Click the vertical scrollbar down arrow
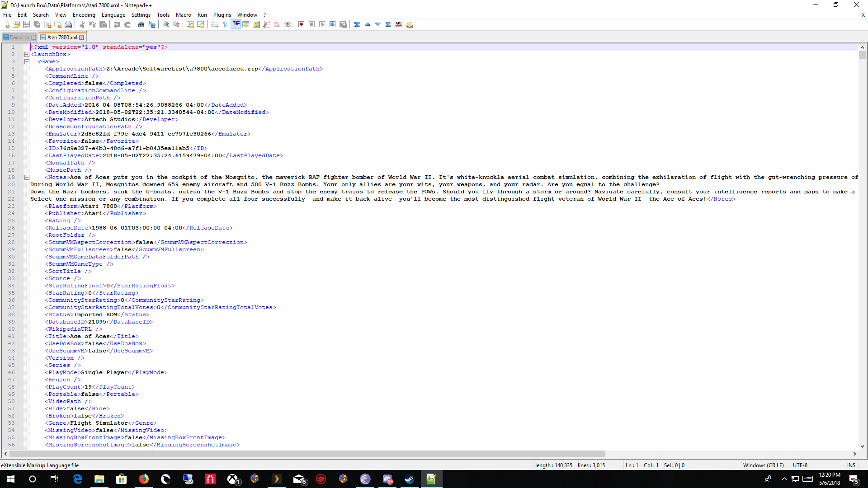This screenshot has height=488, width=868. 862,446
